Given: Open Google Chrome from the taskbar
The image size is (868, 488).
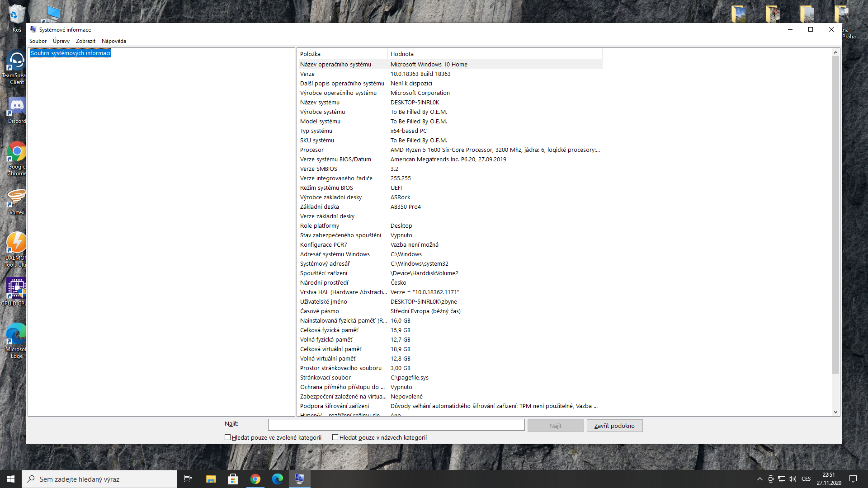Looking at the screenshot, I should (x=255, y=479).
